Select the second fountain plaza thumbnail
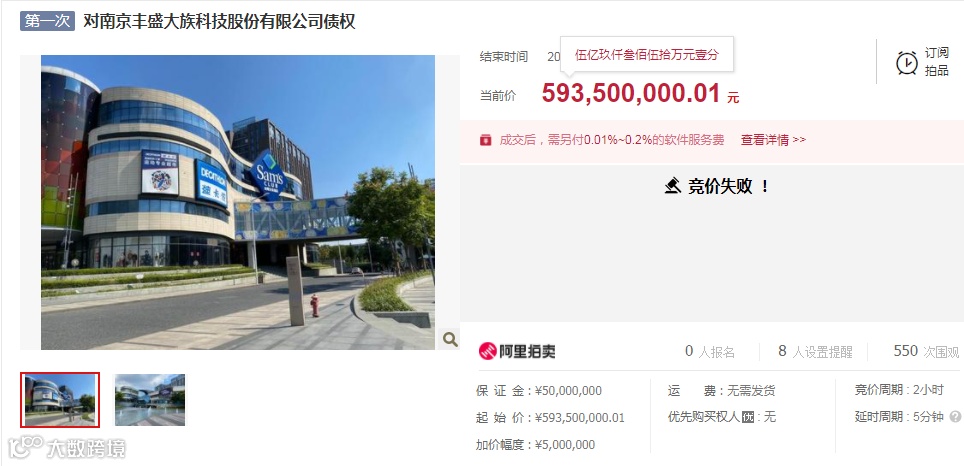The width and height of the screenshot is (964, 466). tap(150, 400)
